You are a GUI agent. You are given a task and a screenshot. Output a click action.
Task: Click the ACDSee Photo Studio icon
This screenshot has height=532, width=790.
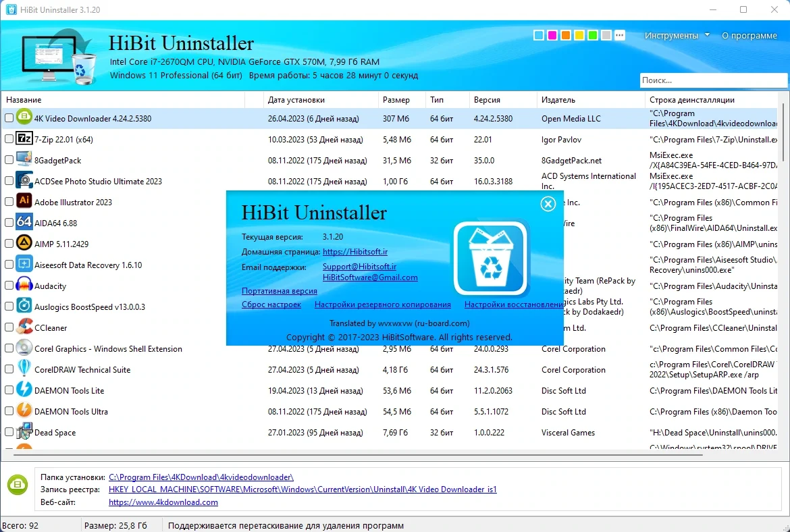(x=24, y=180)
